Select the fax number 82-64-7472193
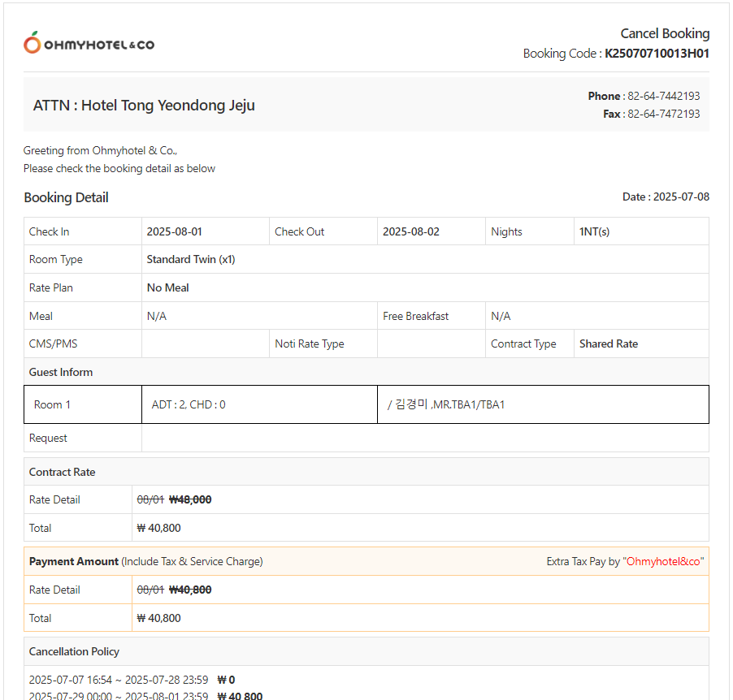Screen dimensions: 733x700 (663, 114)
